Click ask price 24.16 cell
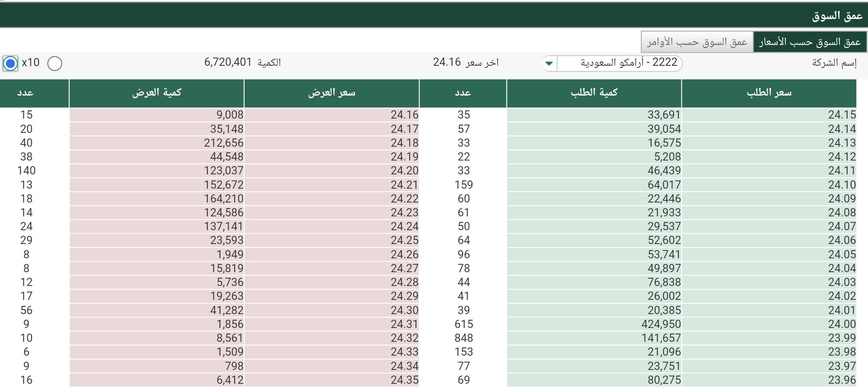Viewport: 868px width, 392px height. point(332,115)
